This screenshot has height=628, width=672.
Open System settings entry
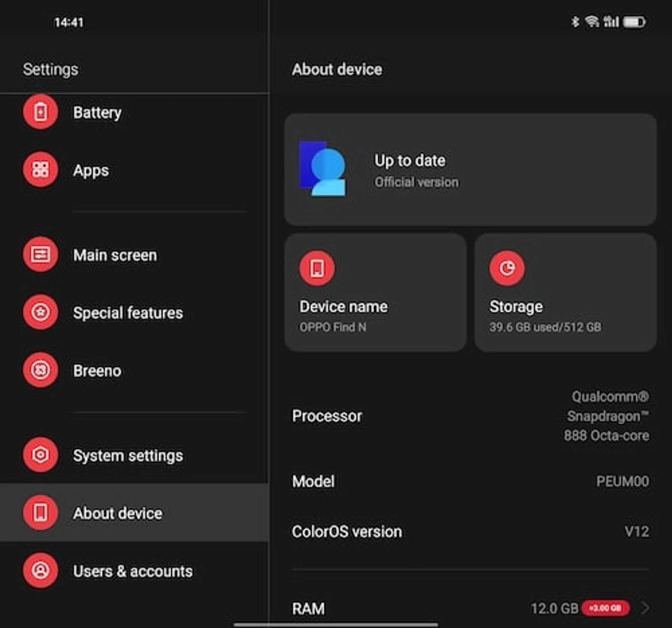click(x=134, y=455)
